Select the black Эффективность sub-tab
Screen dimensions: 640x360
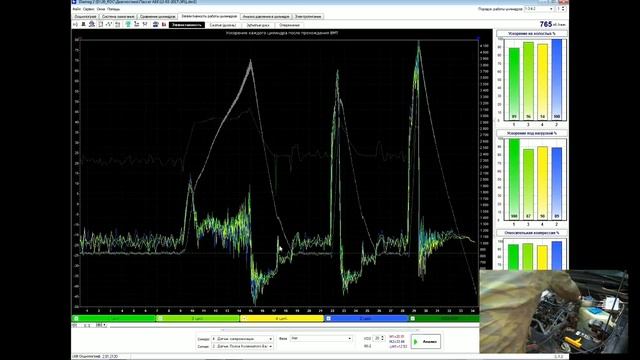click(x=187, y=25)
